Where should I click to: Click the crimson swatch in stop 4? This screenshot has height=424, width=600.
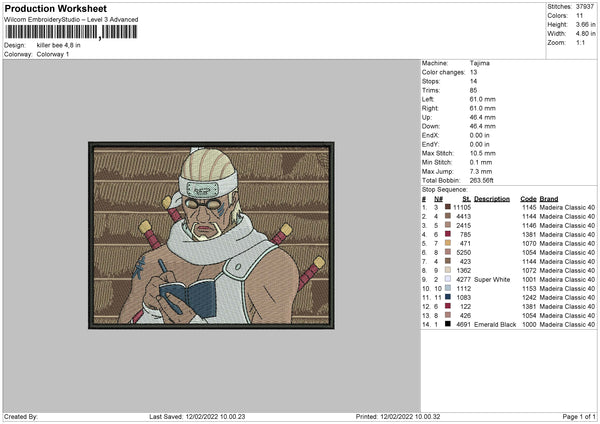(449, 234)
